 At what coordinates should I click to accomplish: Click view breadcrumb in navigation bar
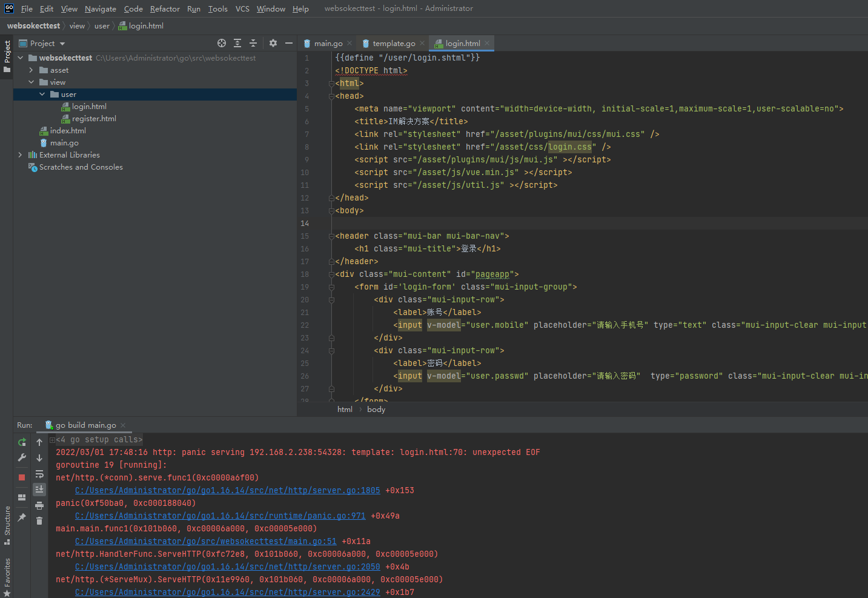pyautogui.click(x=77, y=26)
